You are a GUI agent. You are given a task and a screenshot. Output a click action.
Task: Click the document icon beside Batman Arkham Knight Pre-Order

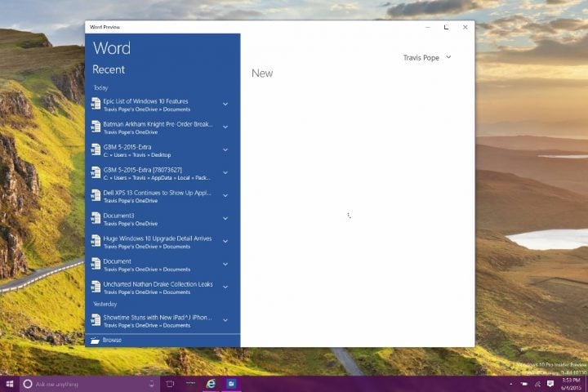coord(96,127)
